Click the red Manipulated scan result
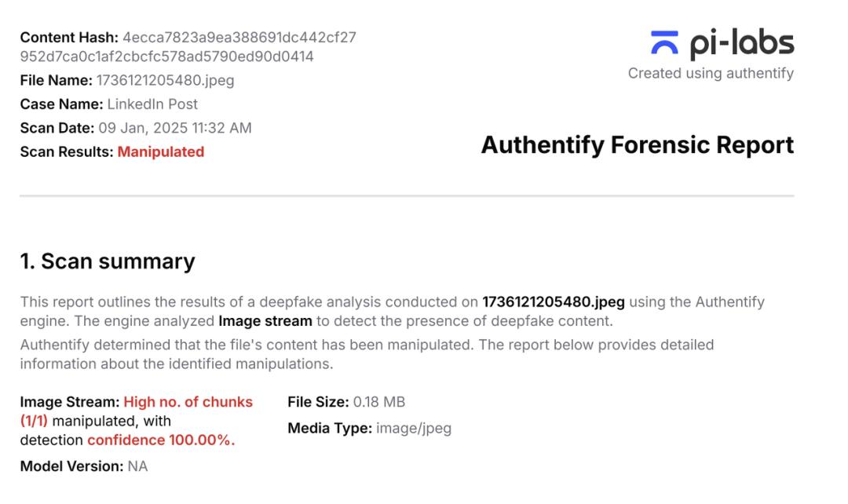This screenshot has width=848, height=504. (161, 152)
